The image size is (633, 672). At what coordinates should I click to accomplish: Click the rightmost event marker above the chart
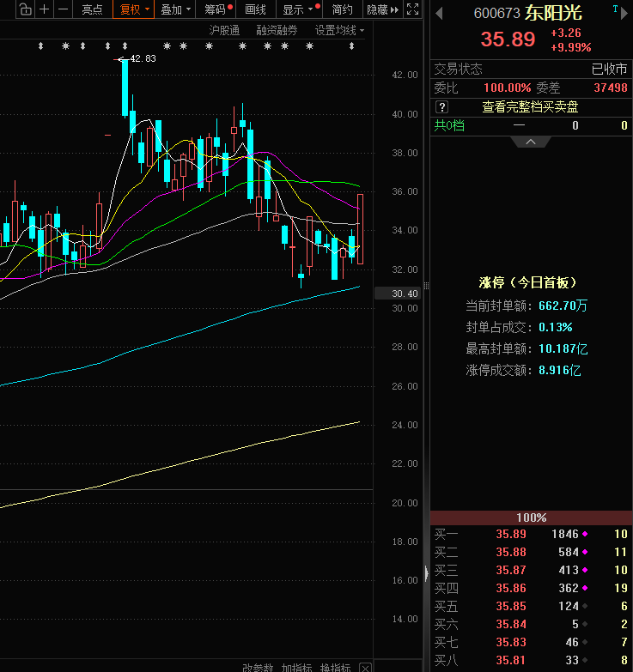coord(351,45)
